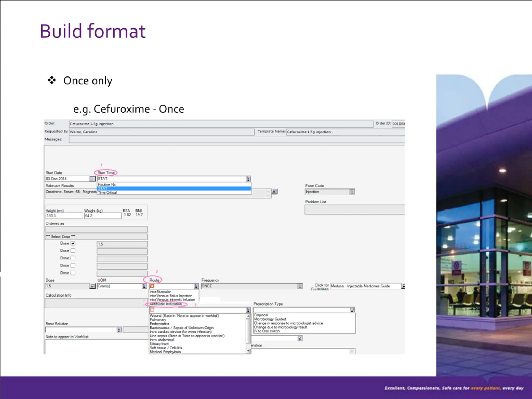Open the Base Solution dropdown arrow
Image resolution: width=532 pixels, height=399 pixels.
coord(119,330)
